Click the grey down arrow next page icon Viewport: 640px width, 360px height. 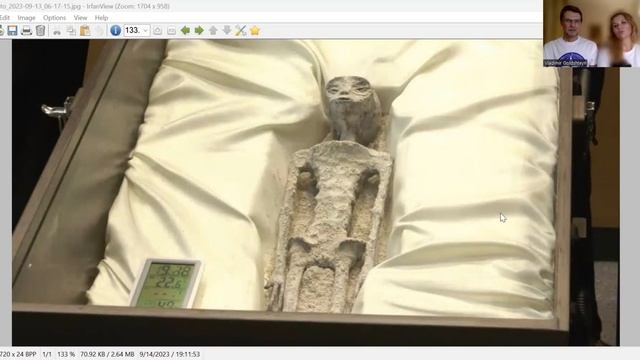[227, 30]
